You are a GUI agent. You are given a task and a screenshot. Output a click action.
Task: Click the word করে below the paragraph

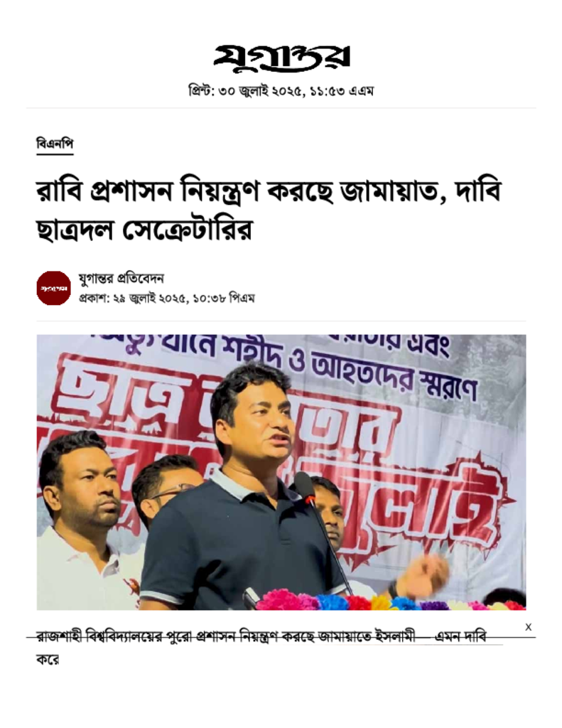pyautogui.click(x=48, y=660)
